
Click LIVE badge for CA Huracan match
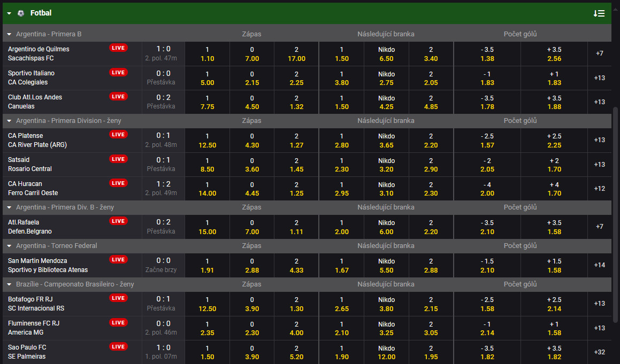coord(118,183)
